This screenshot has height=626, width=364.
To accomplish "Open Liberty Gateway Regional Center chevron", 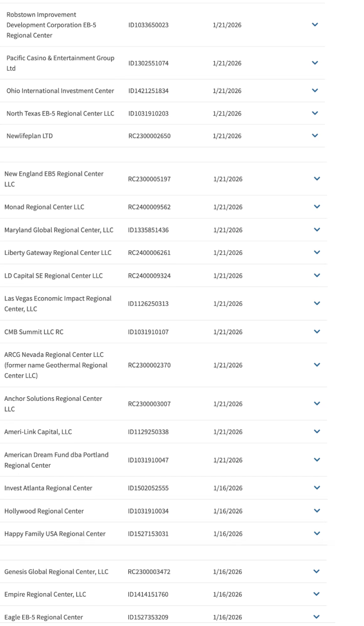I will (x=317, y=253).
